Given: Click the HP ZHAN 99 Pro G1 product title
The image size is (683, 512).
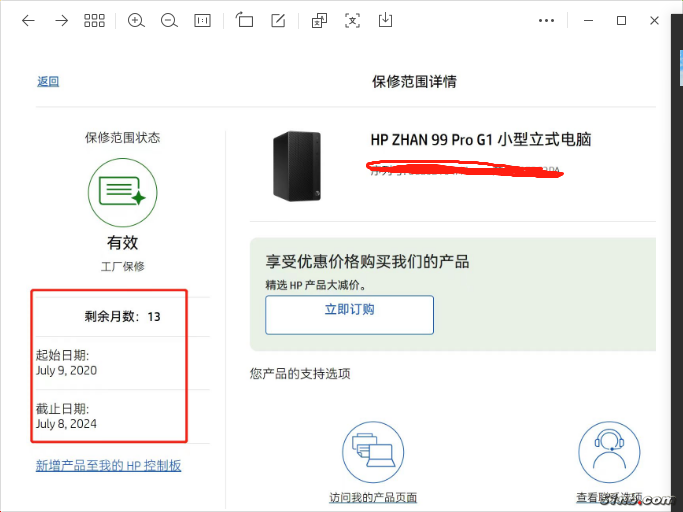Looking at the screenshot, I should [x=481, y=140].
